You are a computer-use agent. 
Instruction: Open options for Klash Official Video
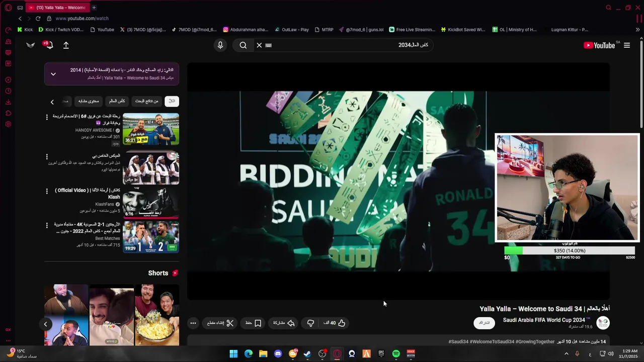coord(47,191)
